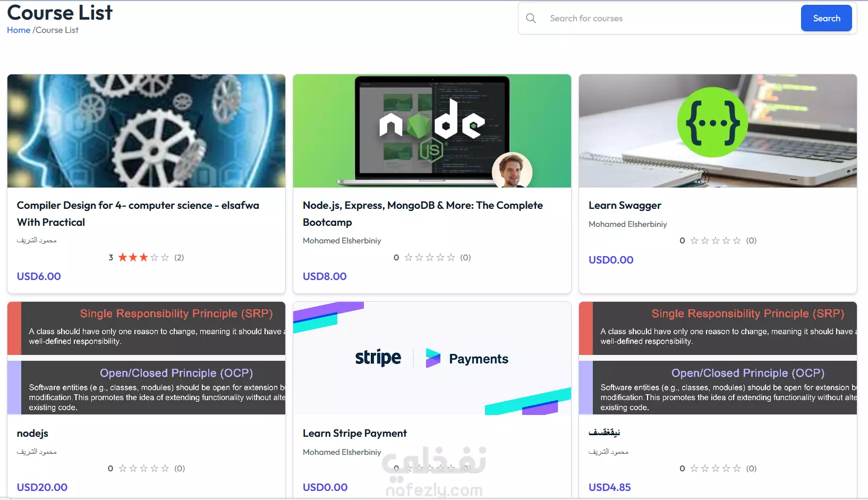
Task: Click rating stars on nodejs course card
Action: point(143,468)
